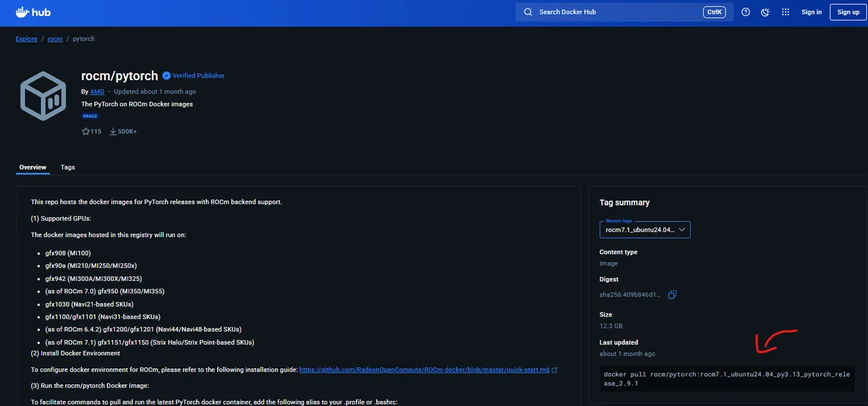The height and width of the screenshot is (406, 868).
Task: Click the Last updated label
Action: [x=619, y=342]
